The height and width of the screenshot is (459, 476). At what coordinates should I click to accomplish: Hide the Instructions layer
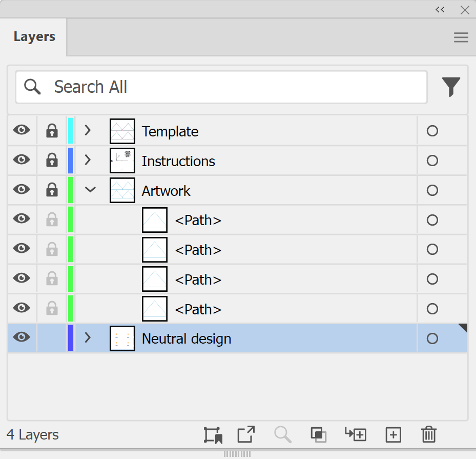[x=22, y=159]
